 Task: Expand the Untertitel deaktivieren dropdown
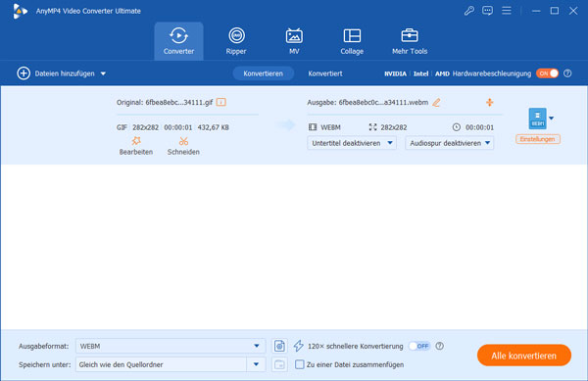(352, 143)
